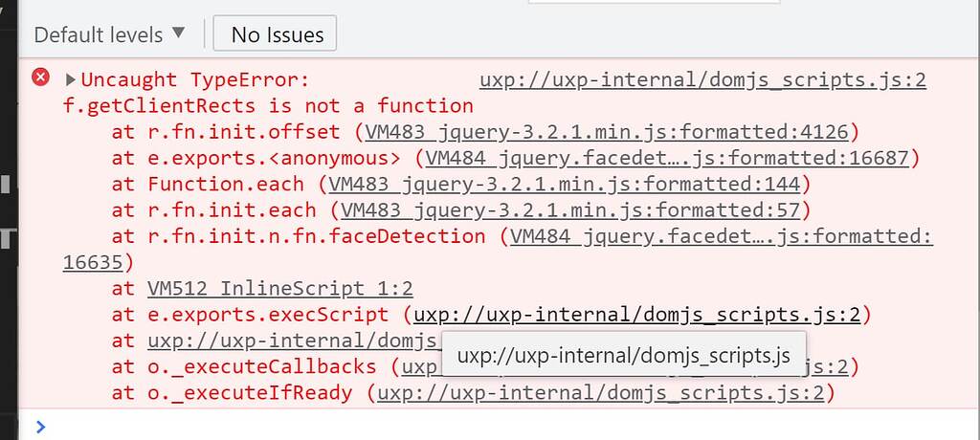Open the Function.each source link ending :144

565,185
